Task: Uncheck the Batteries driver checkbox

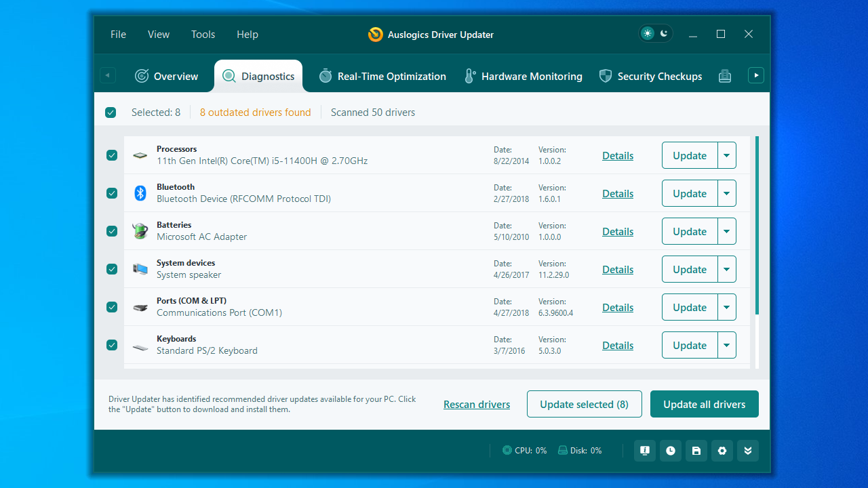Action: [112, 231]
